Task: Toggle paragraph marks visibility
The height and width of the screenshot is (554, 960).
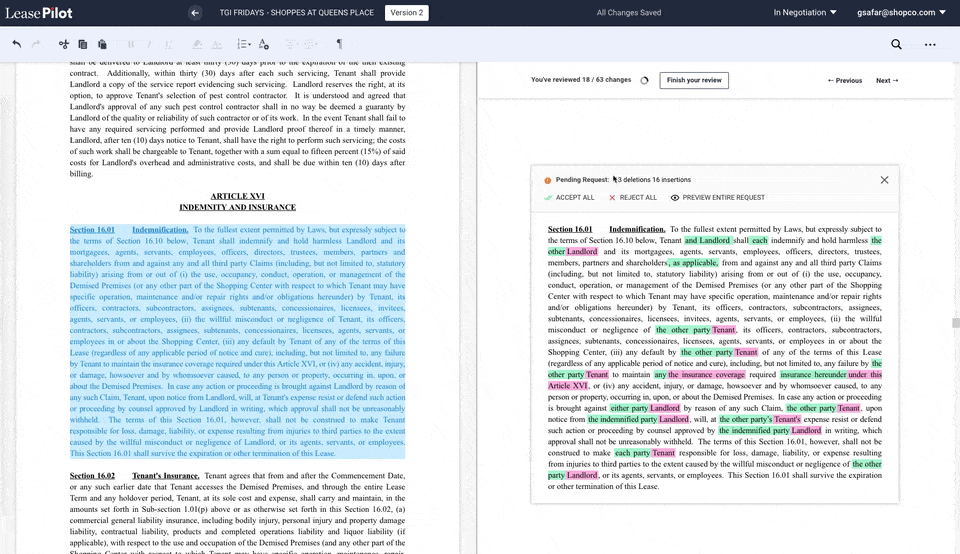Action: [x=339, y=44]
